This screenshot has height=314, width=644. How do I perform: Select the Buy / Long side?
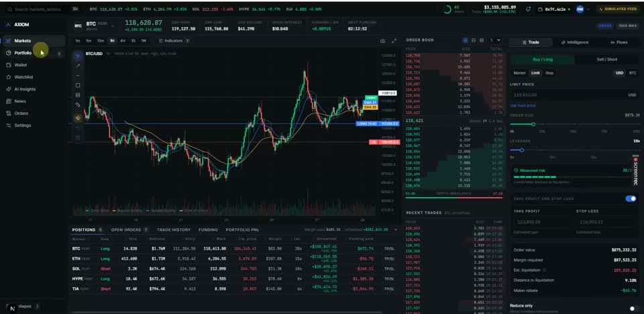coord(543,59)
